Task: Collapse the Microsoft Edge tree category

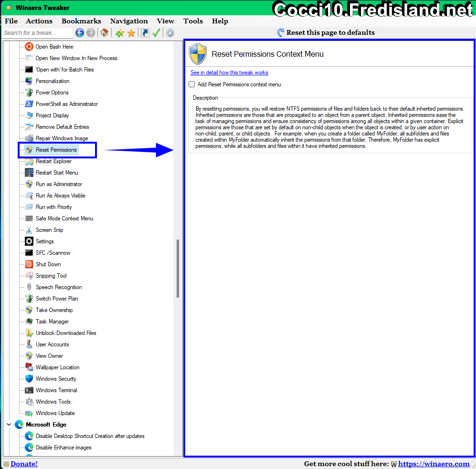Action: [9, 425]
